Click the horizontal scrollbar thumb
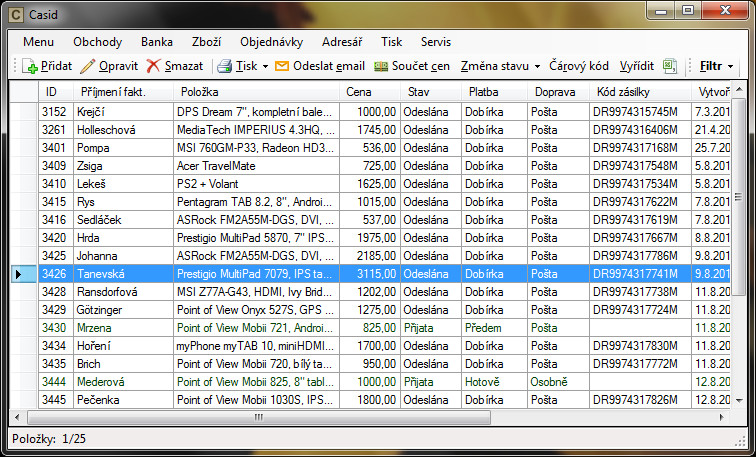 click(x=259, y=417)
